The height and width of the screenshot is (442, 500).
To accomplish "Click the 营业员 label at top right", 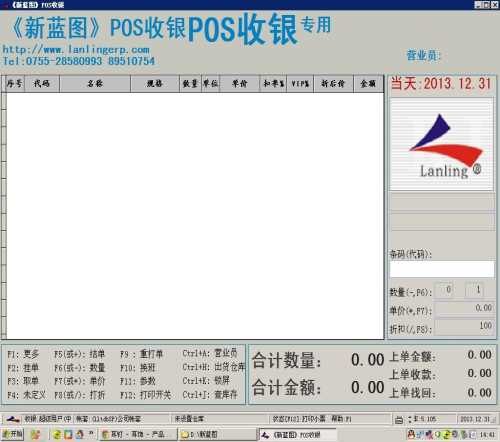I will tap(423, 55).
